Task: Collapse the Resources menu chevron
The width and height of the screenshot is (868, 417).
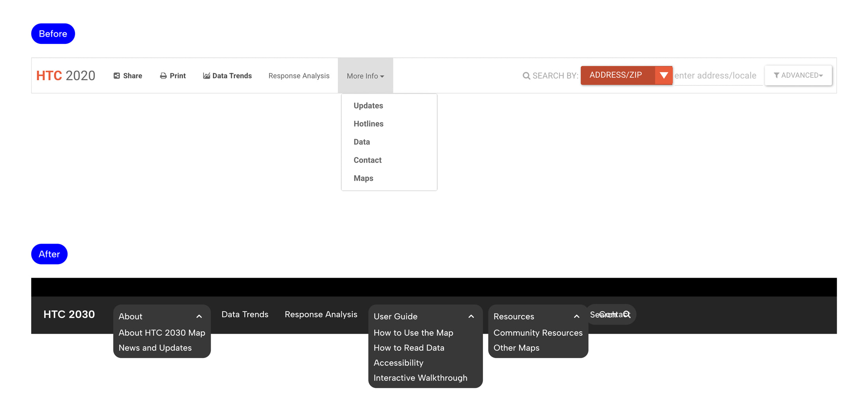Action: (x=576, y=316)
